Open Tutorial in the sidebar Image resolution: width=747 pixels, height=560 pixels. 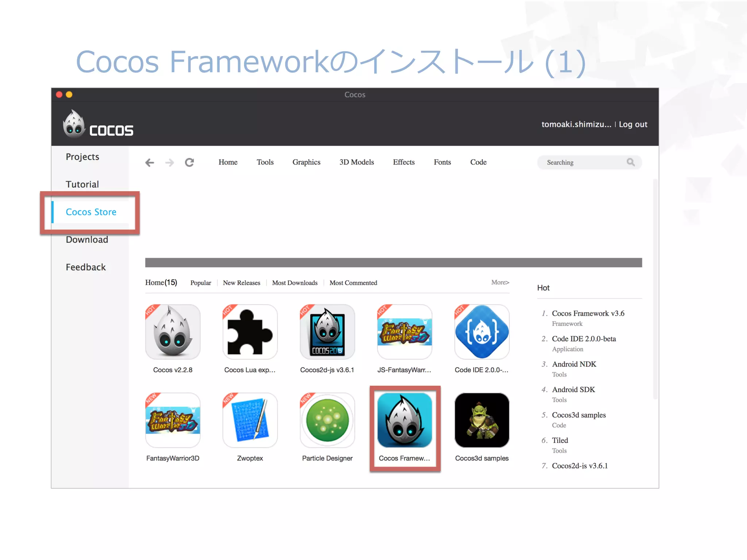point(82,184)
